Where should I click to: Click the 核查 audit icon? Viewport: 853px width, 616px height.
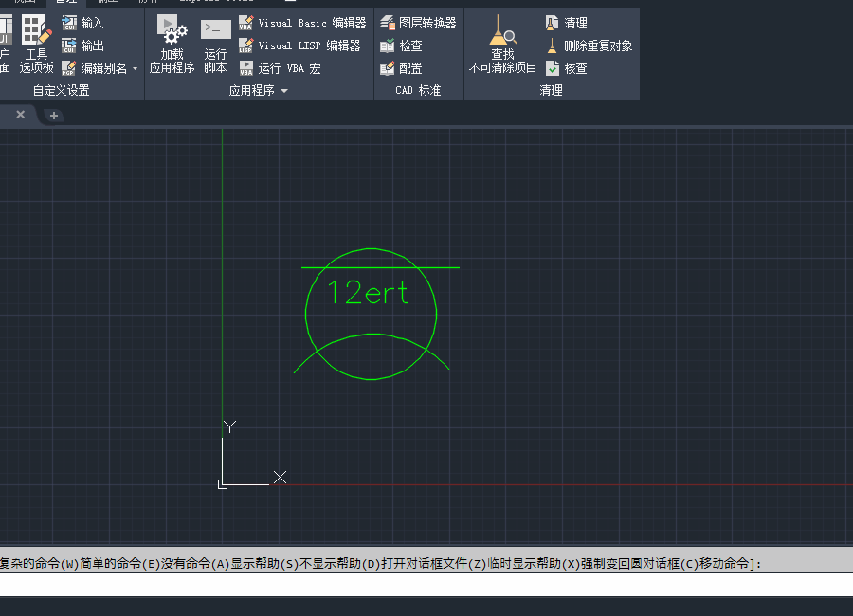click(553, 68)
